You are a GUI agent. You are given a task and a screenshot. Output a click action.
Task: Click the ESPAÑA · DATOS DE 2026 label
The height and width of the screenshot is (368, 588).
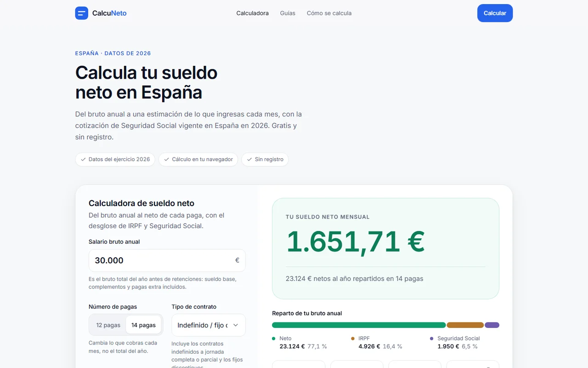click(x=113, y=53)
